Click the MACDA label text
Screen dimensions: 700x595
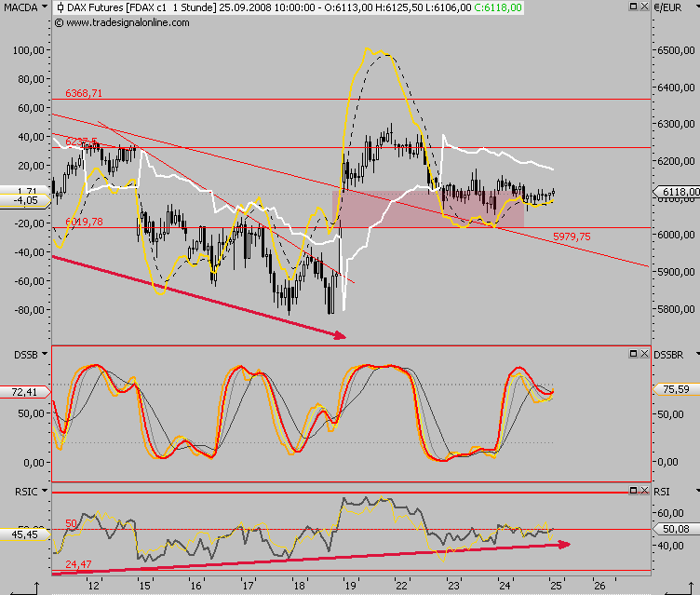[20, 7]
